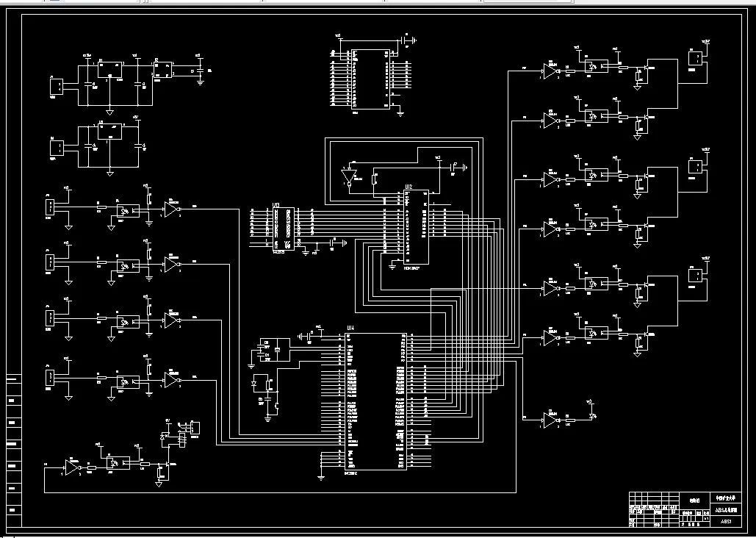The width and height of the screenshot is (756, 538).
Task: Select the U14 reference label text
Action: tap(350, 328)
